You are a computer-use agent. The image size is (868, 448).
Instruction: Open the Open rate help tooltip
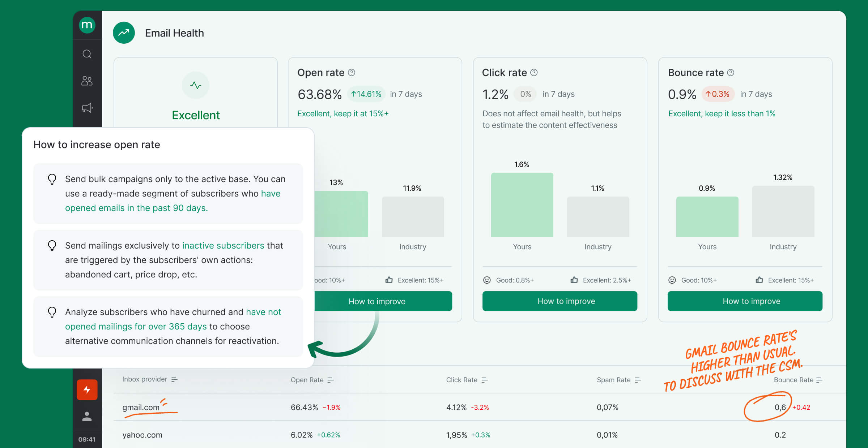click(351, 72)
